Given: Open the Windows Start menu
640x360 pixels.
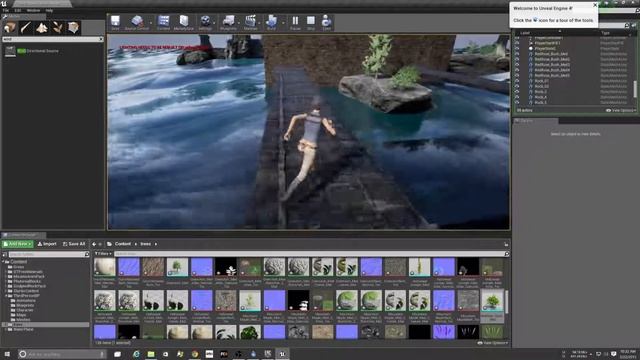Looking at the screenshot, I should pos(7,354).
